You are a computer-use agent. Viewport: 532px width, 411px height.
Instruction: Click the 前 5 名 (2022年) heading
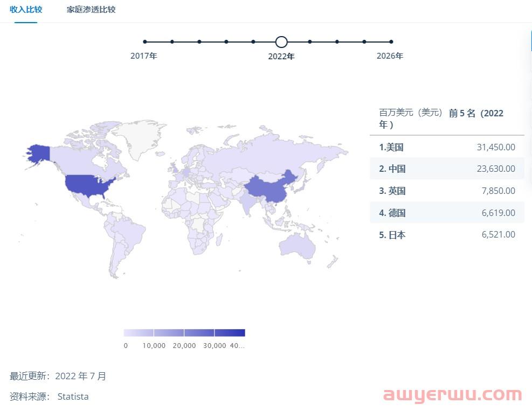coord(476,113)
